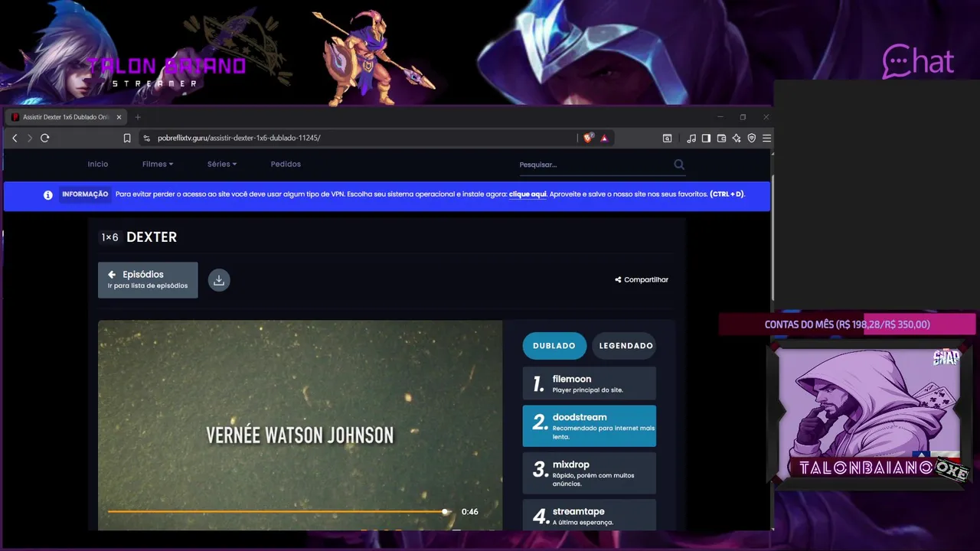The width and height of the screenshot is (980, 551).
Task: Reload the page with the refresh icon
Action: 45,138
